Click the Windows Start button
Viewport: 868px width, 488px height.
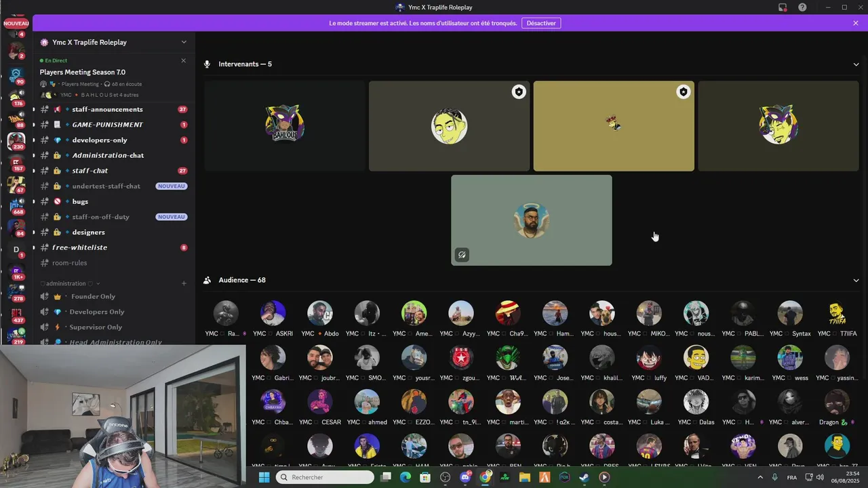264,477
